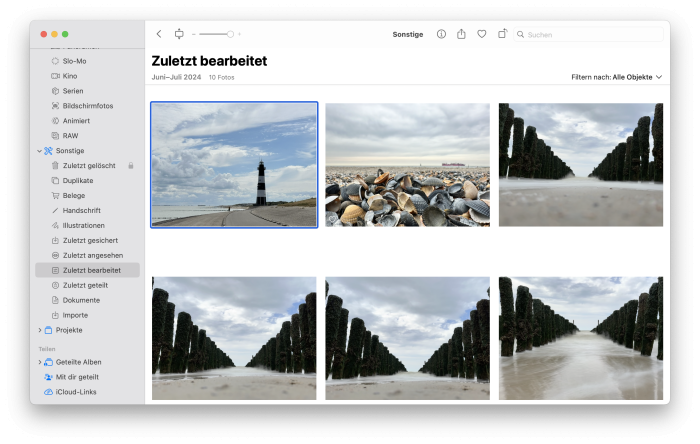This screenshot has height=444, width=700.
Task: Click the yellow minimize window button
Action: tap(54, 34)
